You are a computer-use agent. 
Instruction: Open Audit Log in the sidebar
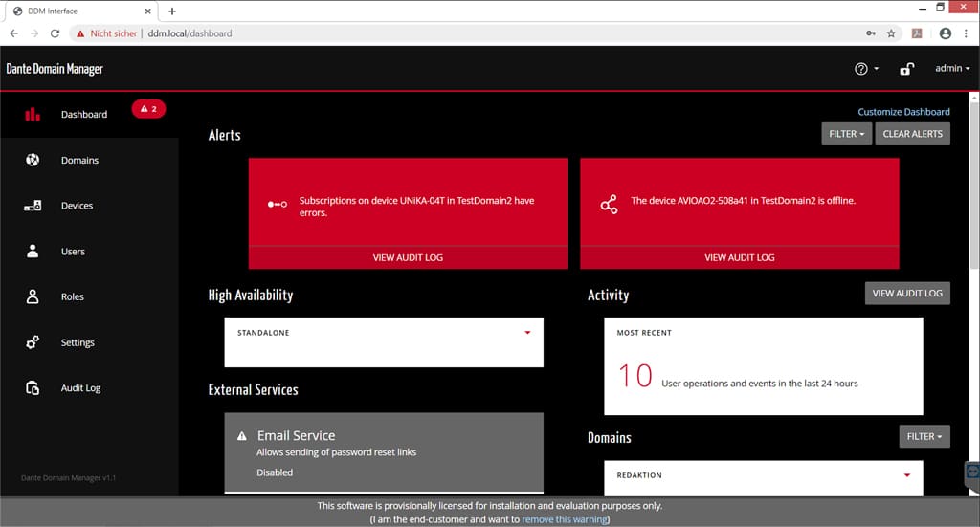point(89,387)
